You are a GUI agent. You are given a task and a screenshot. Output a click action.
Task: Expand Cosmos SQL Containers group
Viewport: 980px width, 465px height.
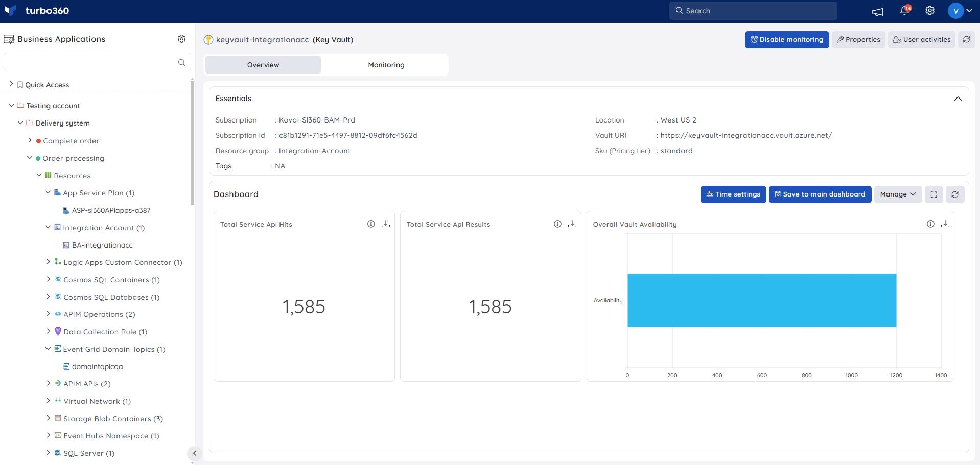(x=48, y=279)
